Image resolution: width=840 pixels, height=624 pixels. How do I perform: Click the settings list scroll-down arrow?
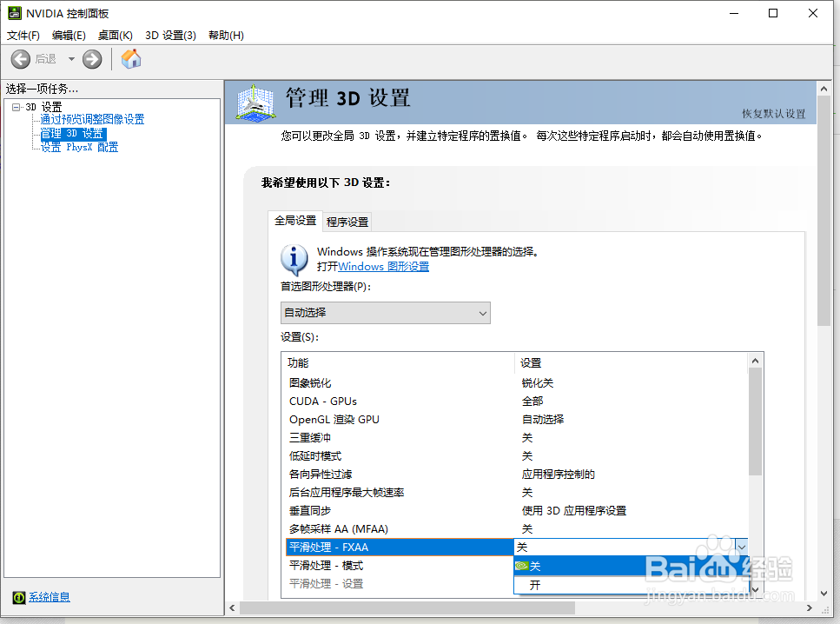point(756,590)
